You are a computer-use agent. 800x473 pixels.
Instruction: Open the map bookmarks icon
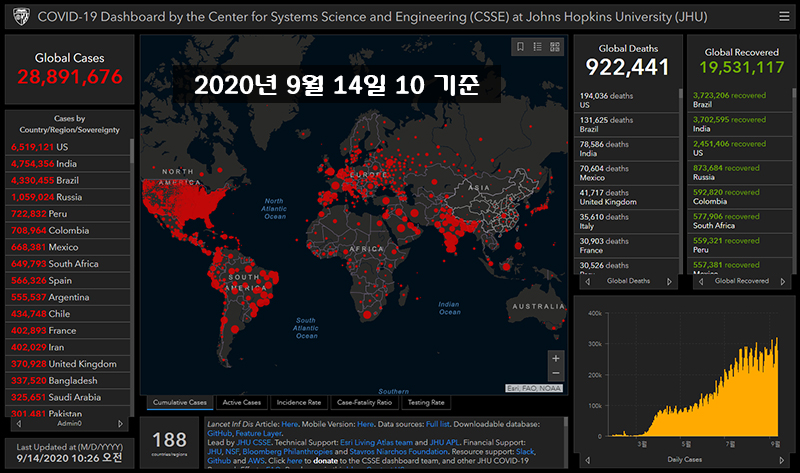click(520, 47)
